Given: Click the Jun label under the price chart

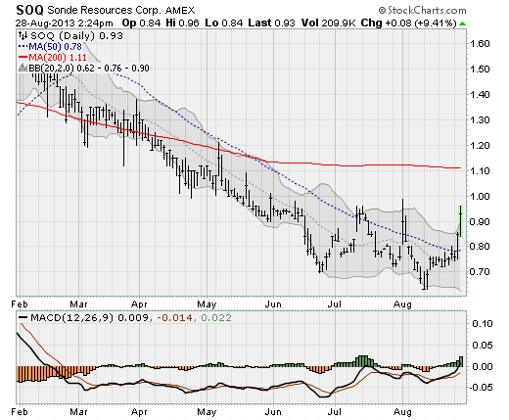Looking at the screenshot, I should [x=273, y=304].
